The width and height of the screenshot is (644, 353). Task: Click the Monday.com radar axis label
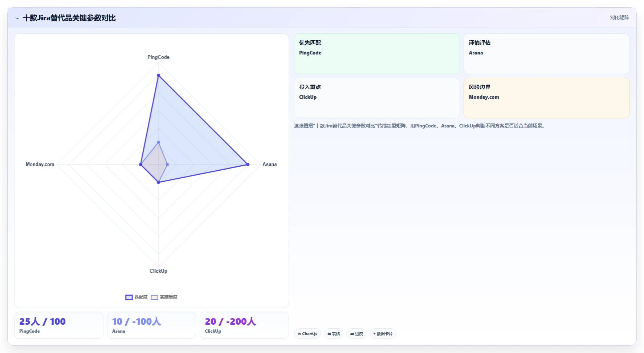[x=40, y=164]
